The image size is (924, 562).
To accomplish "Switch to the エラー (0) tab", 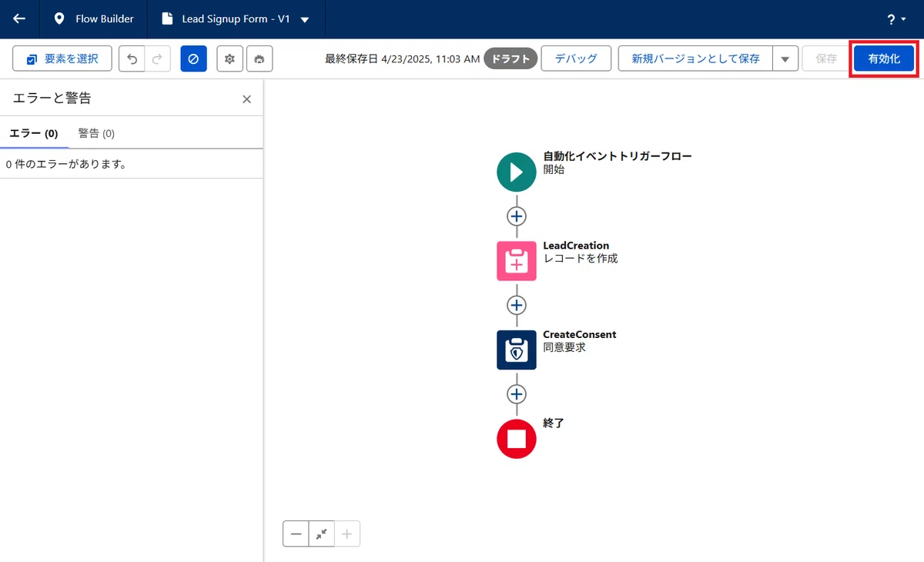I will click(x=34, y=133).
